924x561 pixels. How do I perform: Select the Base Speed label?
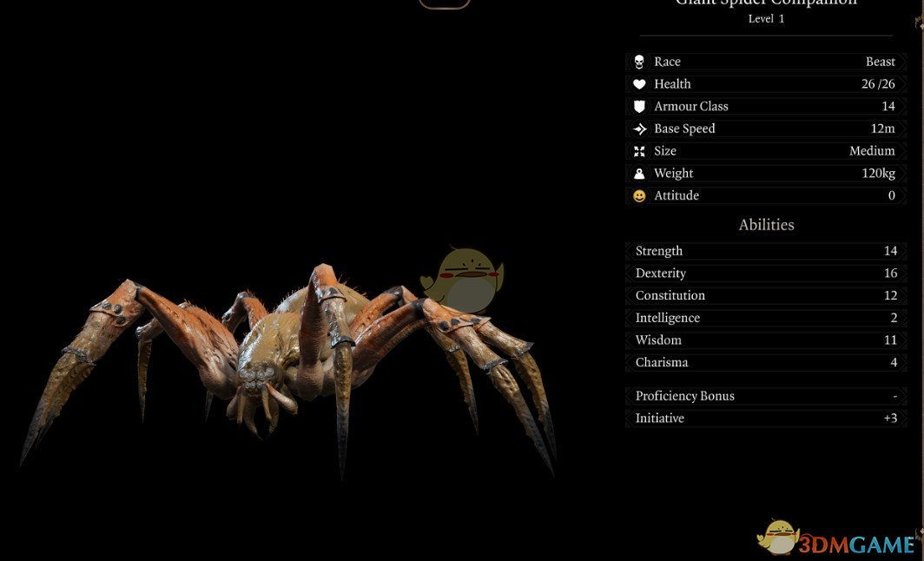click(x=684, y=129)
